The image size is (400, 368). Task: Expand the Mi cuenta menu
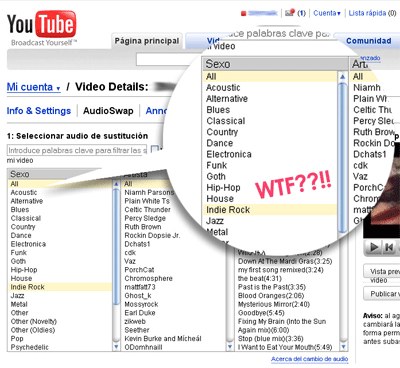pyautogui.click(x=34, y=87)
